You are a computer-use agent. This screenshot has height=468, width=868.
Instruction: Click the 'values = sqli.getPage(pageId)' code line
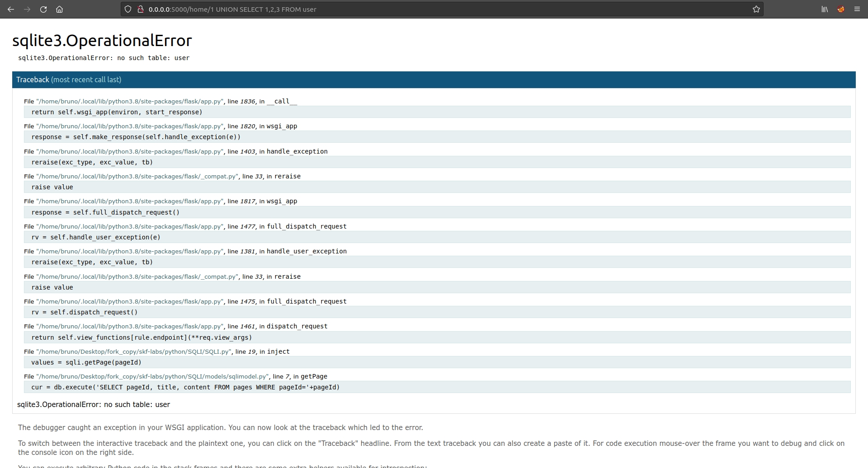tap(86, 362)
